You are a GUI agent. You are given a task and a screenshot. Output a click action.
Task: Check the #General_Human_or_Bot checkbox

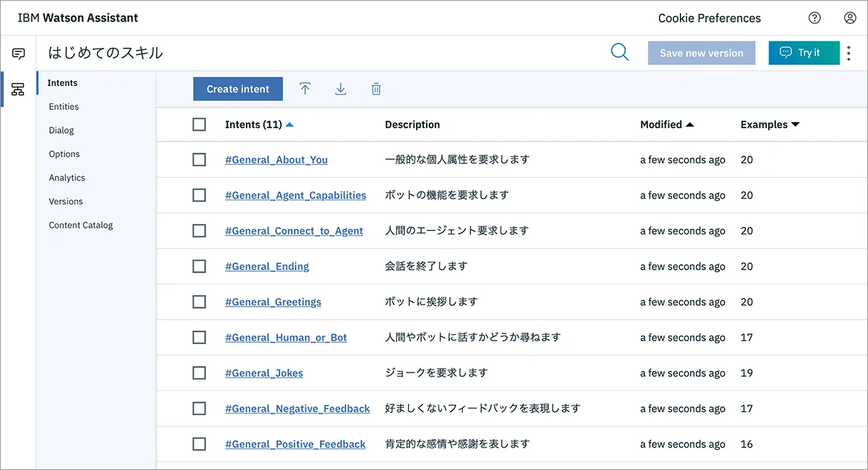(x=200, y=337)
